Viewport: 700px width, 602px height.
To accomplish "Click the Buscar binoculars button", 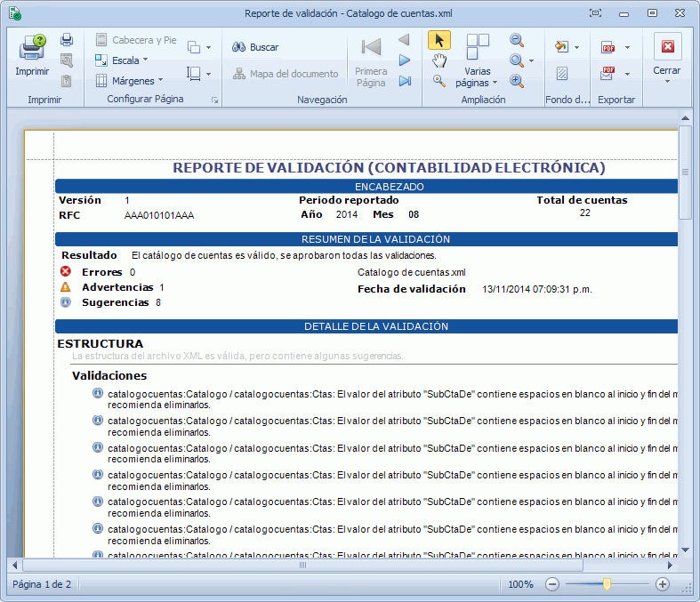I will [255, 47].
